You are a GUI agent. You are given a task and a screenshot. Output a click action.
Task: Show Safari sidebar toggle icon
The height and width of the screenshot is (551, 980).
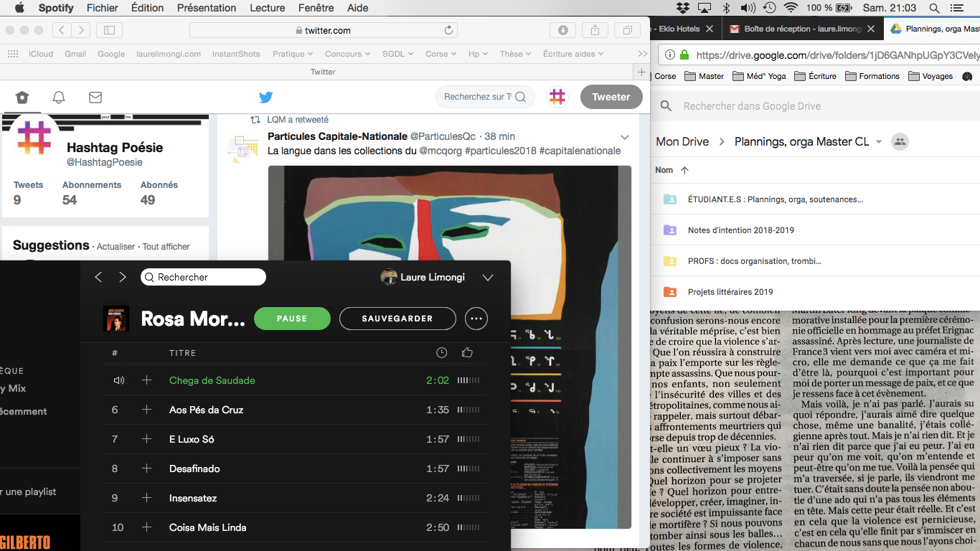109,30
